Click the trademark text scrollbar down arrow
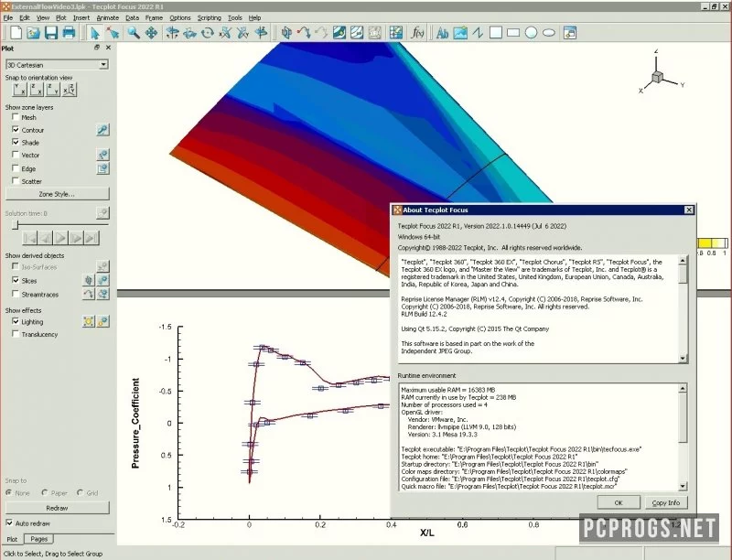The height and width of the screenshot is (560, 732). [683, 359]
